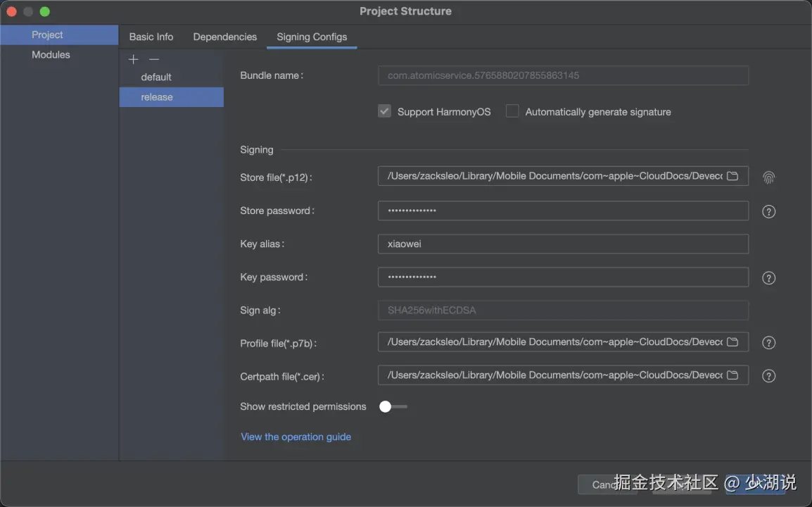Click the remove signing config minus icon
Image resolution: width=812 pixels, height=507 pixels.
154,59
